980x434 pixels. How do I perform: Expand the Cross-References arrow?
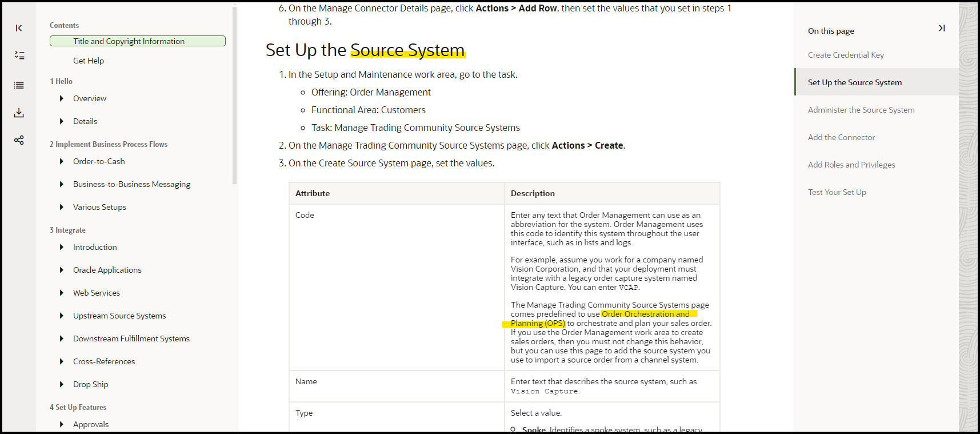[62, 361]
